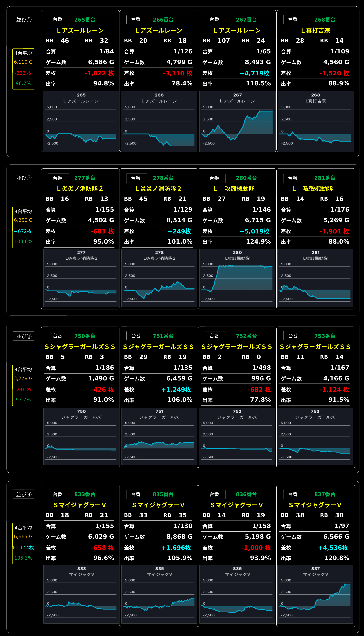View the graph titled 277 L炎炎ノ消防隊2
The height and width of the screenshot is (636, 364).
[x=81, y=278]
